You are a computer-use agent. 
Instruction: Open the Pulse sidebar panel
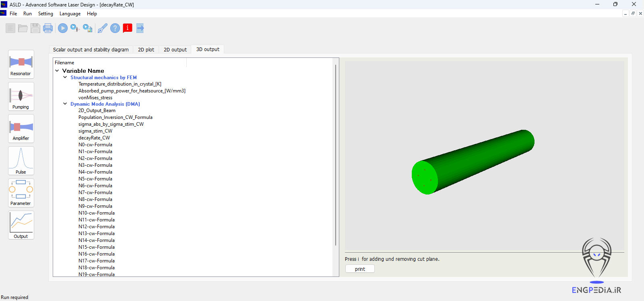coord(21,161)
